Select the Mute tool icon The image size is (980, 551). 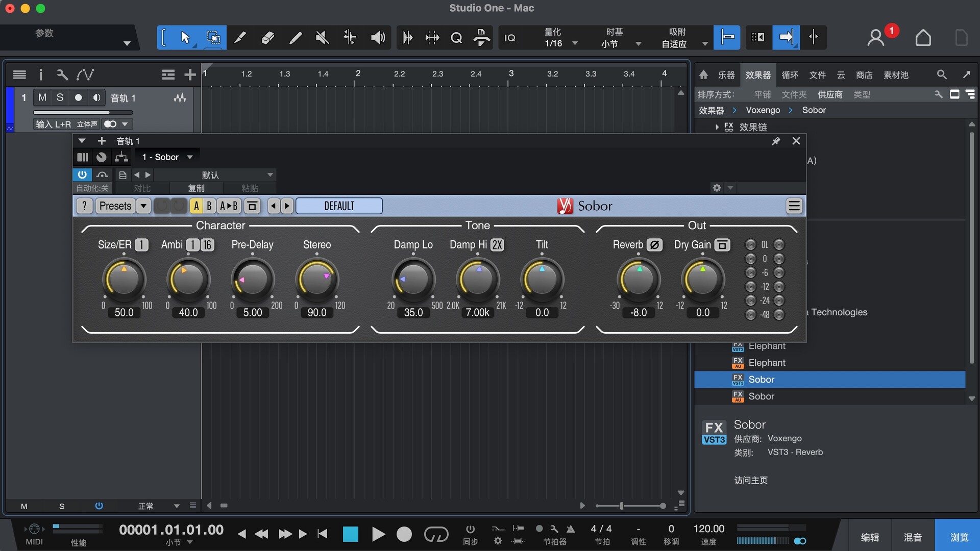(x=323, y=37)
